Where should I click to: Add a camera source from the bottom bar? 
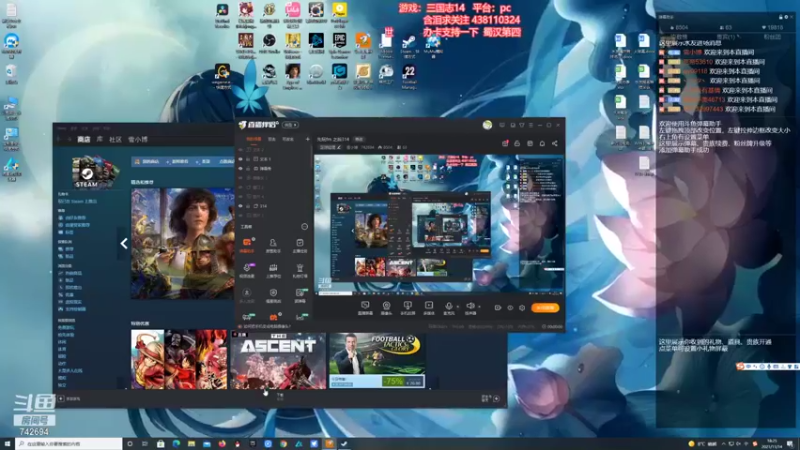(x=386, y=307)
